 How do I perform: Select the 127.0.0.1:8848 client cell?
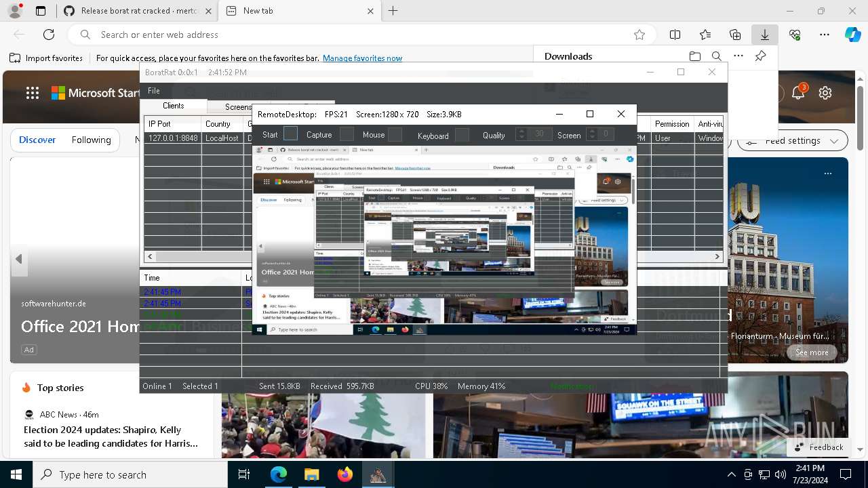[x=173, y=138]
